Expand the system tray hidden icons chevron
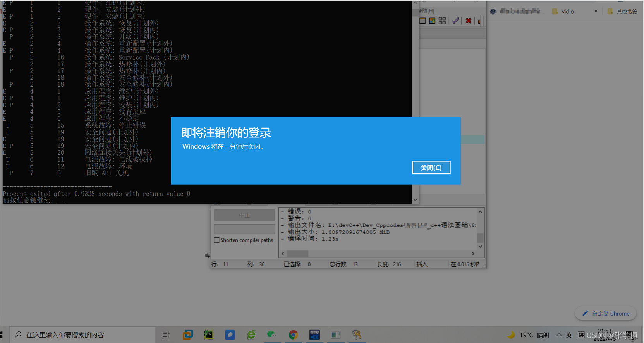The image size is (644, 343). coord(559,335)
